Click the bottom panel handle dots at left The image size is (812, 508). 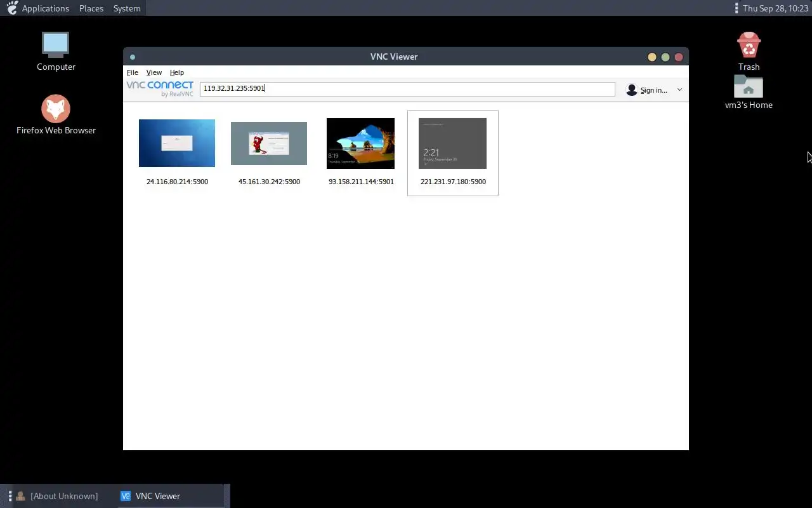[10, 496]
